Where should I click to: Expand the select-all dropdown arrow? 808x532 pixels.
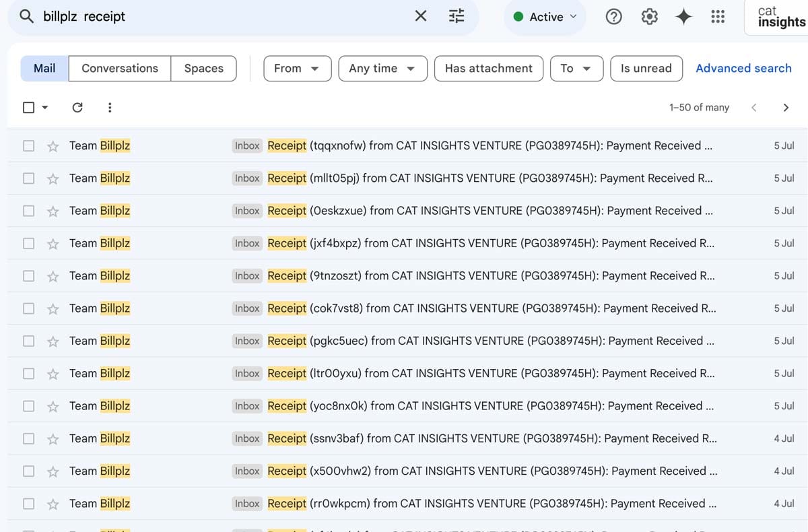(x=45, y=108)
